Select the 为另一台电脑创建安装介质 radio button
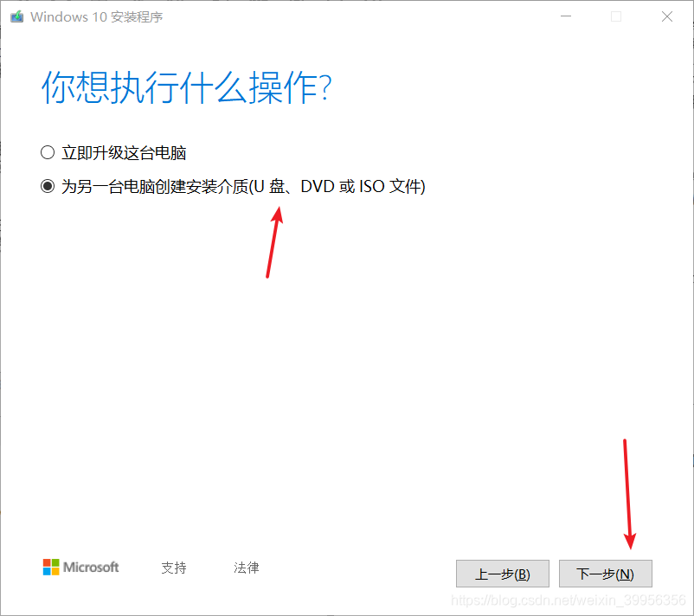The image size is (694, 616). coord(48,186)
